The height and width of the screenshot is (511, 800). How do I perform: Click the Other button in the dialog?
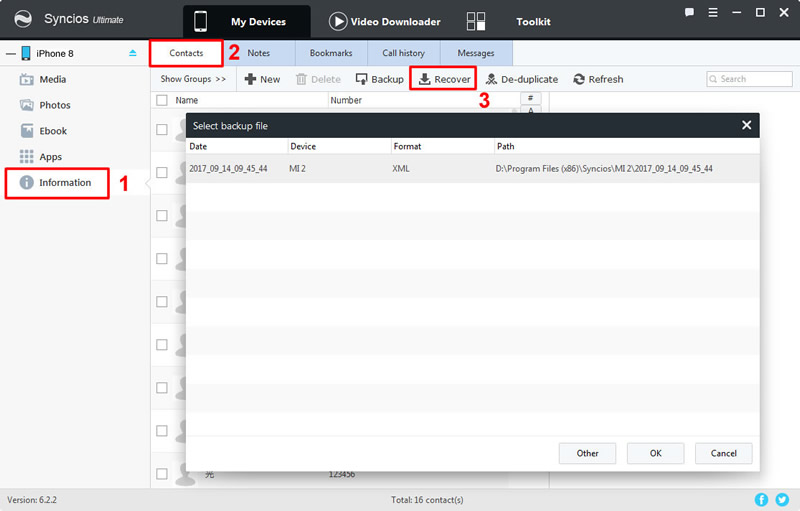coord(587,453)
